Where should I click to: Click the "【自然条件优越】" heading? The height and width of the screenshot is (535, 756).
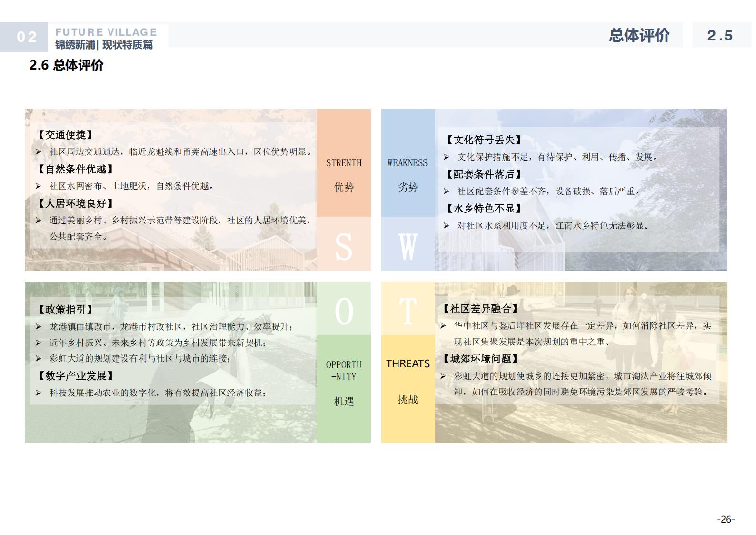tap(75, 169)
